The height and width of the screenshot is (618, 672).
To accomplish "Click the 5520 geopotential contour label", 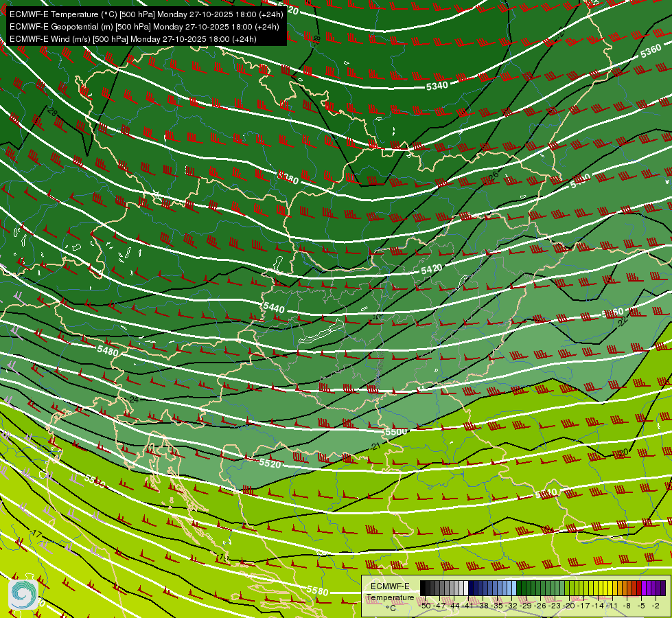I will coord(270,463).
